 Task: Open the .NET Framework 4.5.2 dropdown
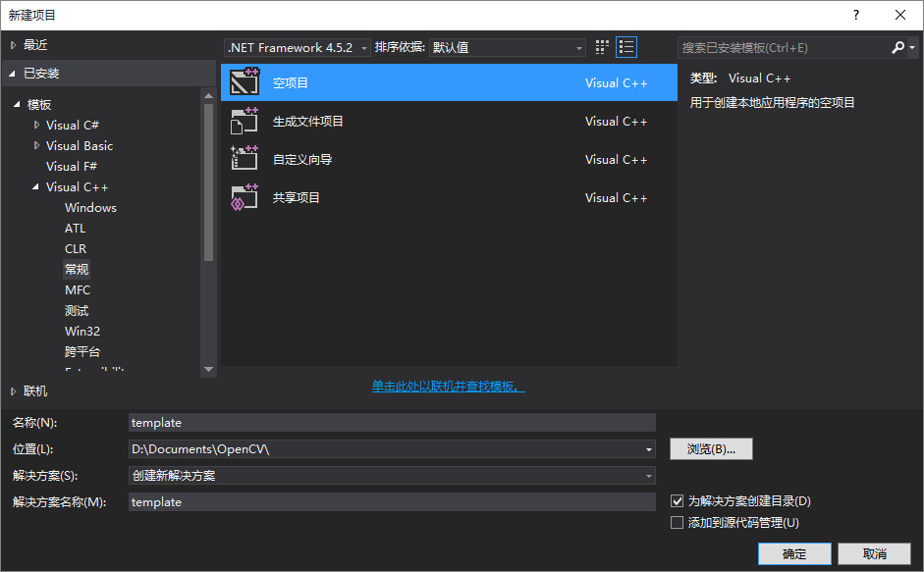(x=361, y=46)
